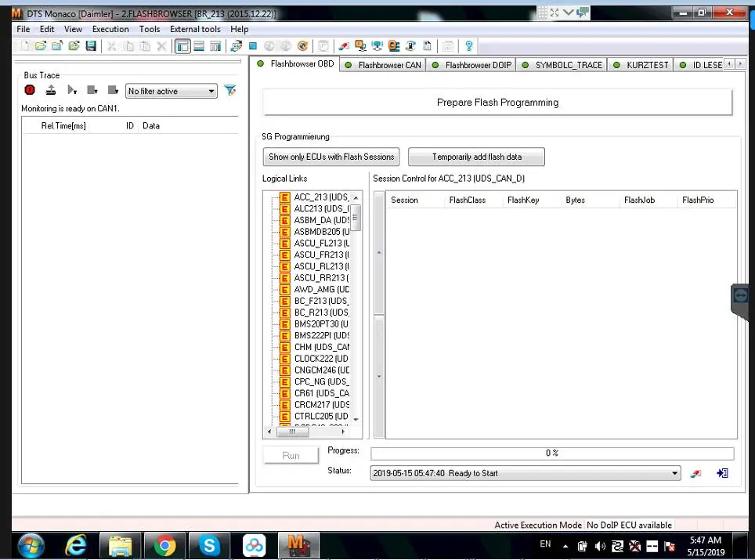Switch to the SYMBOLC_TRACE tab
Viewport: 755px width, 560px height.
tap(562, 64)
